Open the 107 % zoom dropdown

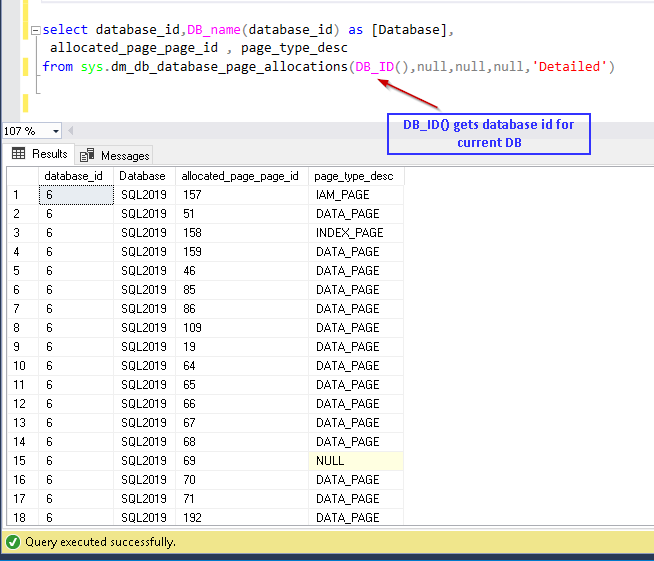(x=55, y=131)
